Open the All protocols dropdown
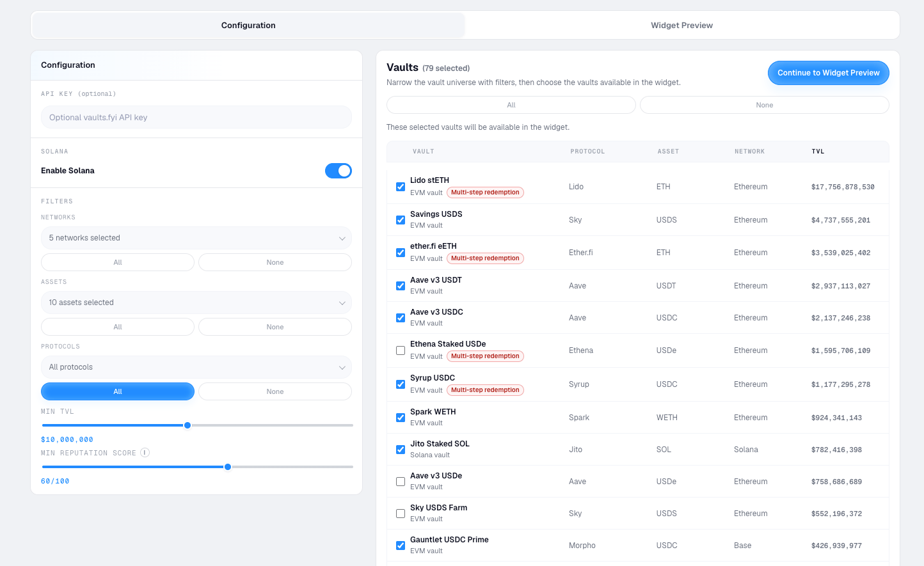This screenshot has height=566, width=924. (196, 367)
